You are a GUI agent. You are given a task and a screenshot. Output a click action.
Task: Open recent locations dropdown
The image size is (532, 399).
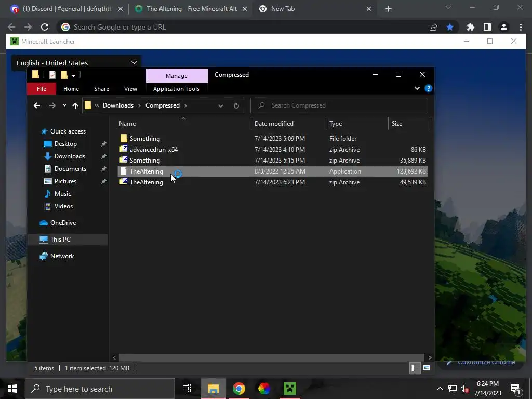pos(64,105)
